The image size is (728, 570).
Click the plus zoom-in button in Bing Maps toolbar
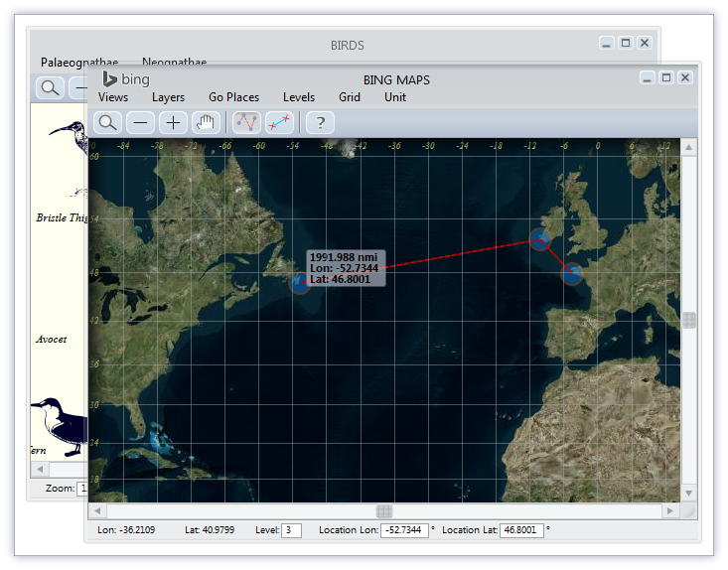[x=173, y=123]
